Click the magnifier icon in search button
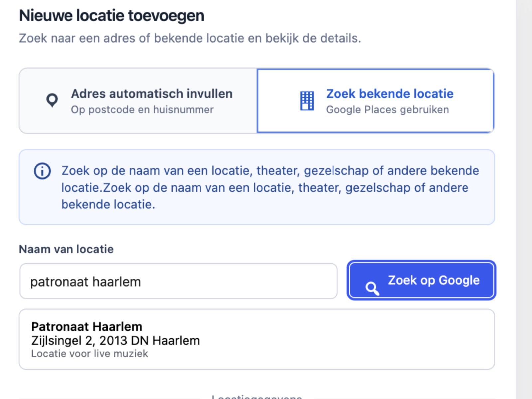Viewport: 532px width, 399px height. [372, 288]
